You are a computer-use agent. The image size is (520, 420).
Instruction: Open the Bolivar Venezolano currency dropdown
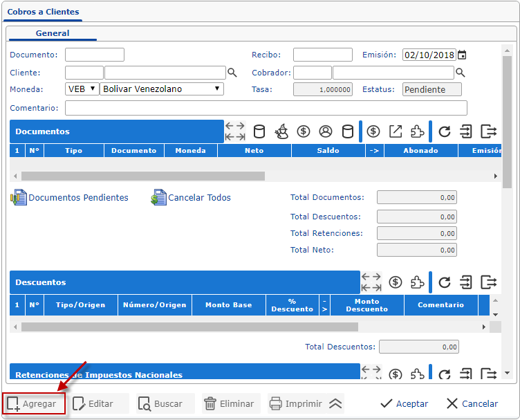point(161,89)
